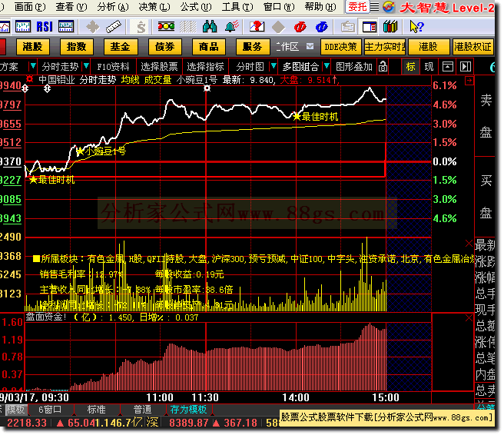504x435 pixels.
Task: Toggle the side info window panel icon
Action: click(370, 27)
